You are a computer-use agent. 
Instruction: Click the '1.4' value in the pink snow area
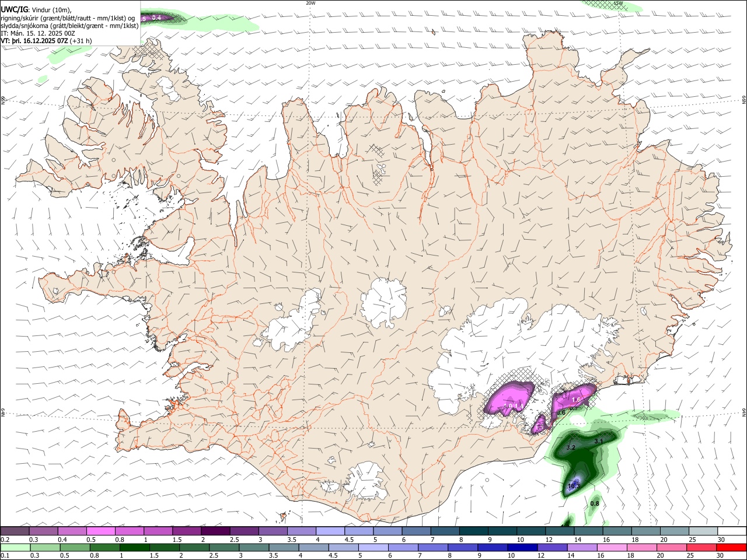pyautogui.click(x=519, y=406)
